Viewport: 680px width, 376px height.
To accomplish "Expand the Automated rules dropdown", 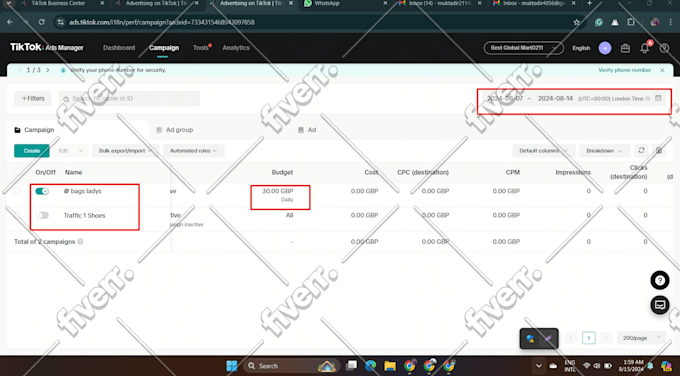I will click(193, 150).
